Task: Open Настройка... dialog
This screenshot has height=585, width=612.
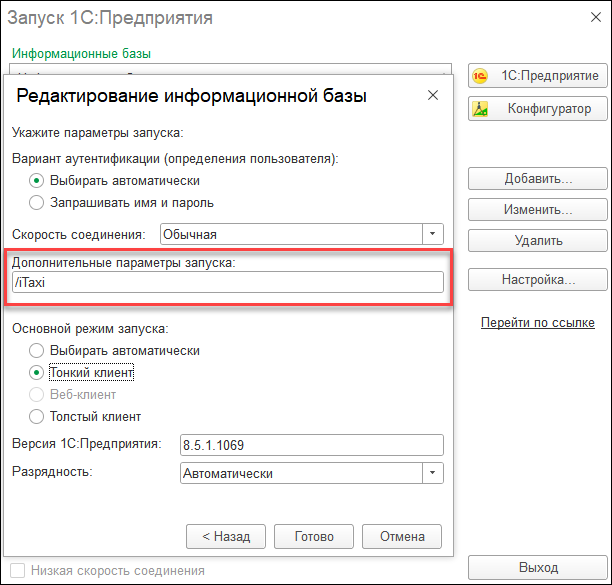Action: point(538,279)
